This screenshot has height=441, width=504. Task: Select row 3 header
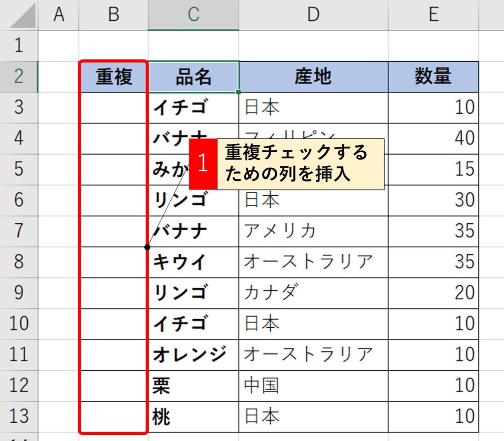coord(19,108)
